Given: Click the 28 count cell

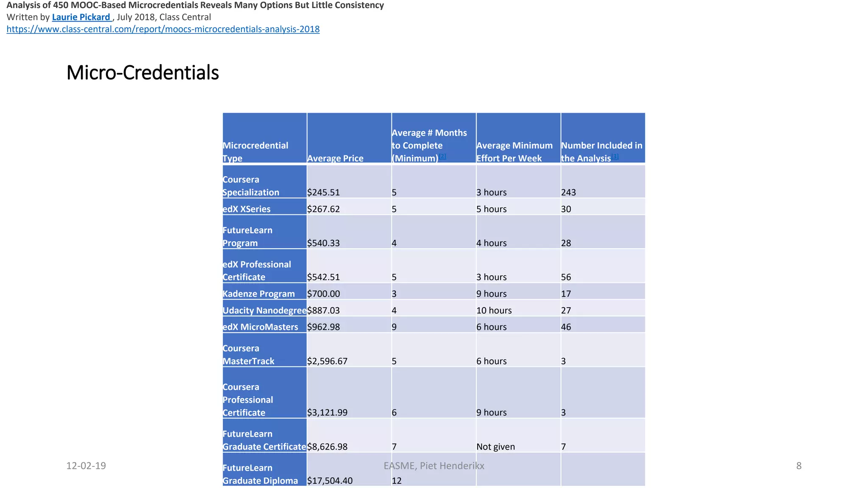Looking at the screenshot, I should coord(603,232).
